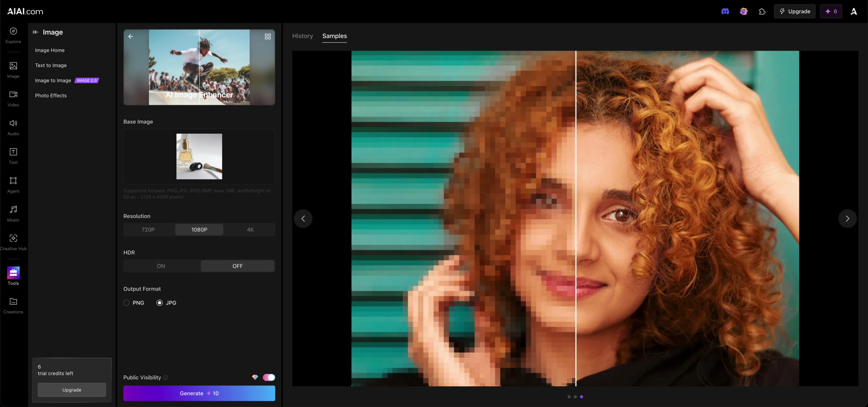Open Image to Image menu item
This screenshot has width=868, height=407.
tap(53, 80)
